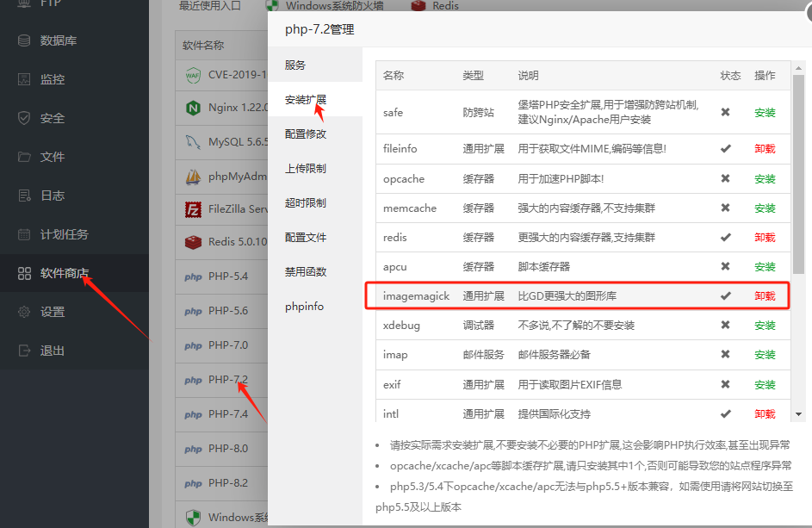Install the imap extension
This screenshot has height=528, width=812.
point(765,355)
